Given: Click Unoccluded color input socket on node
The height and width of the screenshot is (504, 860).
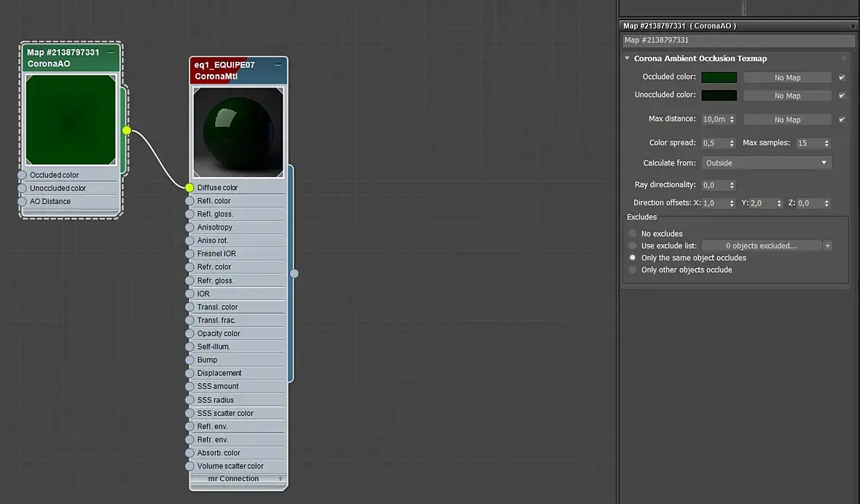Looking at the screenshot, I should pos(23,188).
